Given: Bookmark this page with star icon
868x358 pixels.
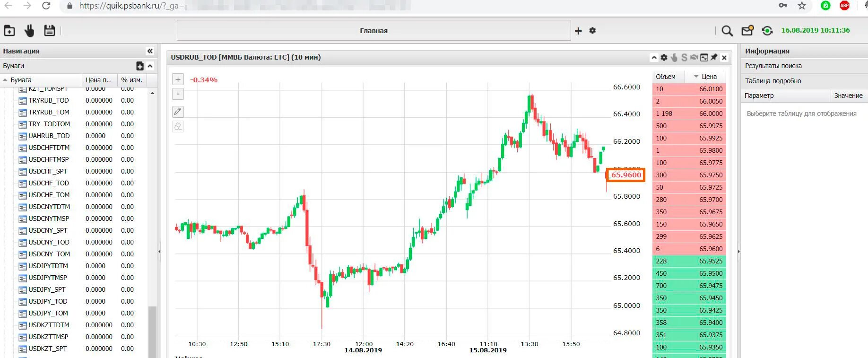Looking at the screenshot, I should 802,6.
